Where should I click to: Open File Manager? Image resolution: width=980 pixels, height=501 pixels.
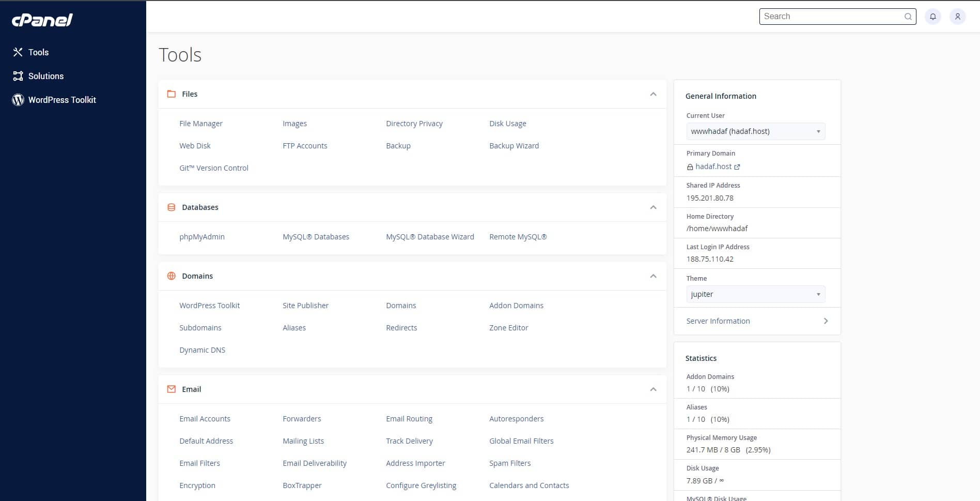tap(201, 124)
